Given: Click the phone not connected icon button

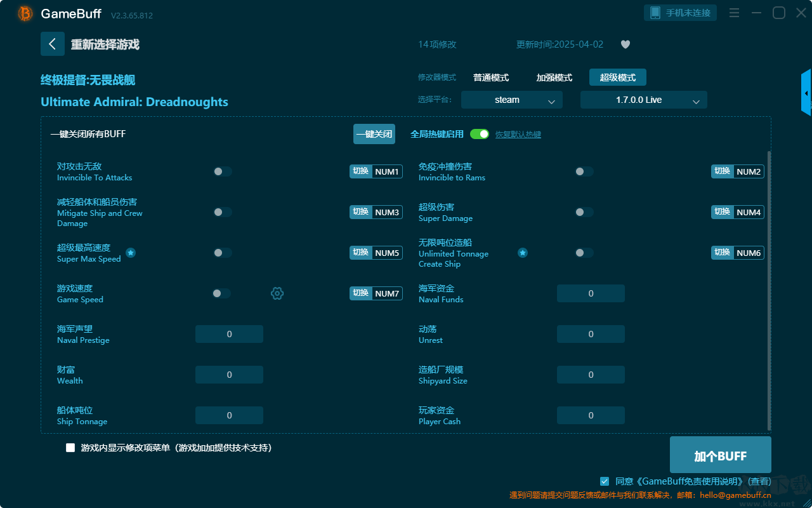Looking at the screenshot, I should 681,13.
